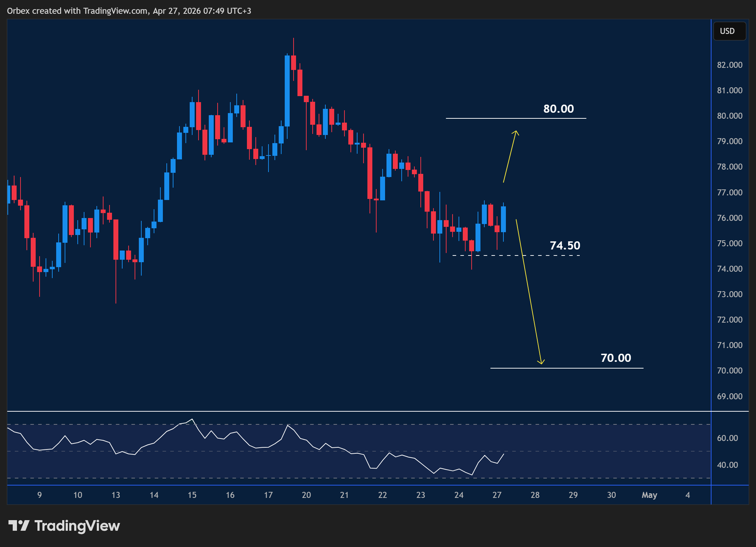Click the May label on the time axis
Screen dimensions: 756x547
pos(649,495)
